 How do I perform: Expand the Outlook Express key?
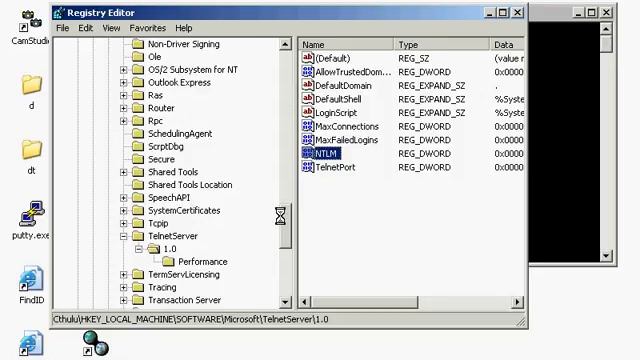(123, 82)
